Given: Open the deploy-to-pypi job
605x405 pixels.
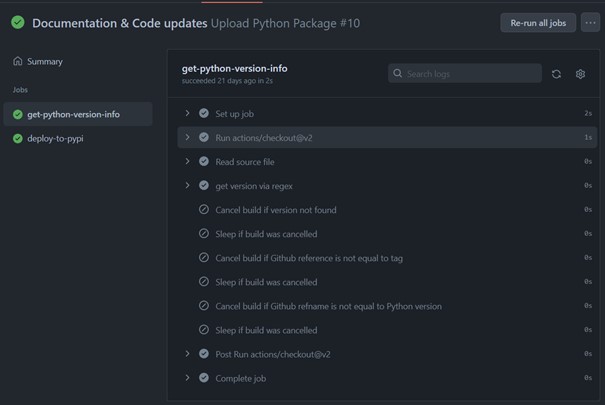Looking at the screenshot, I should pos(55,139).
